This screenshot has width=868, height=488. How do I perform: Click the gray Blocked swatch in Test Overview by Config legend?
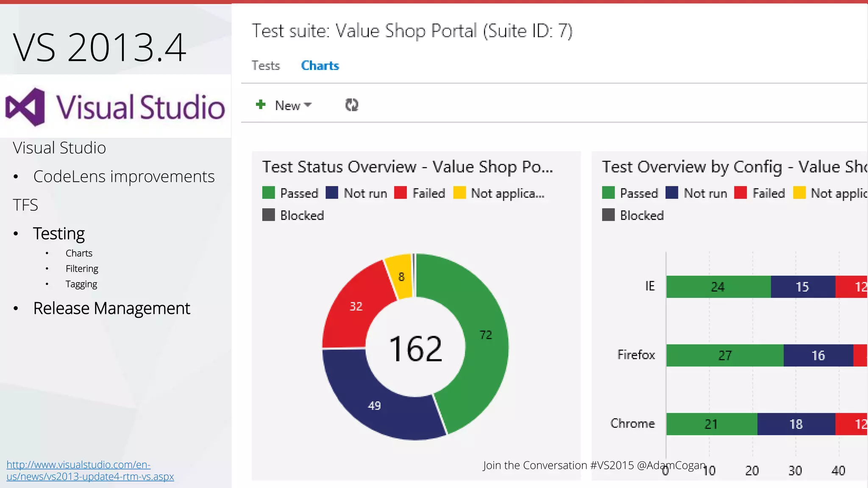tap(609, 215)
